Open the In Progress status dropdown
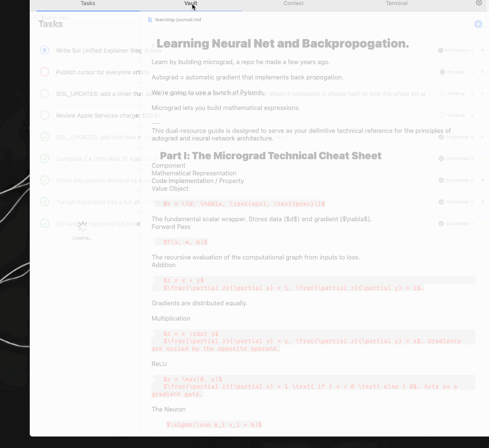Image resolution: width=489 pixels, height=448 pixels. (x=472, y=51)
